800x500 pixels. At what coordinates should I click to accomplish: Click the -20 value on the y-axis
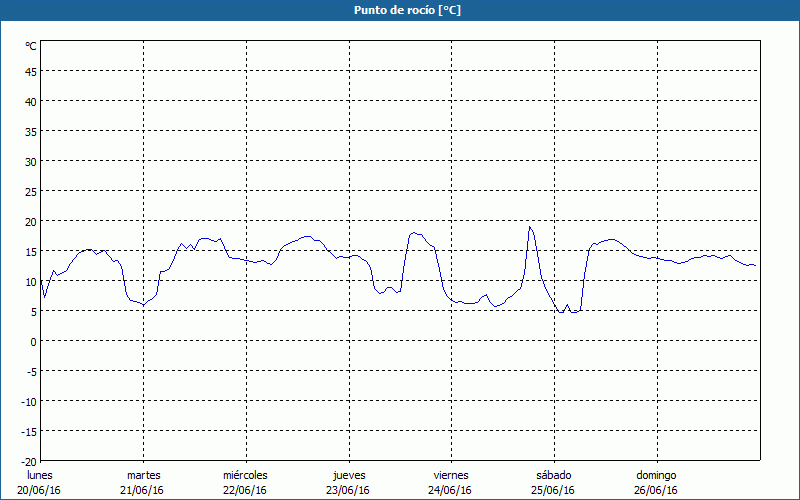(x=29, y=462)
